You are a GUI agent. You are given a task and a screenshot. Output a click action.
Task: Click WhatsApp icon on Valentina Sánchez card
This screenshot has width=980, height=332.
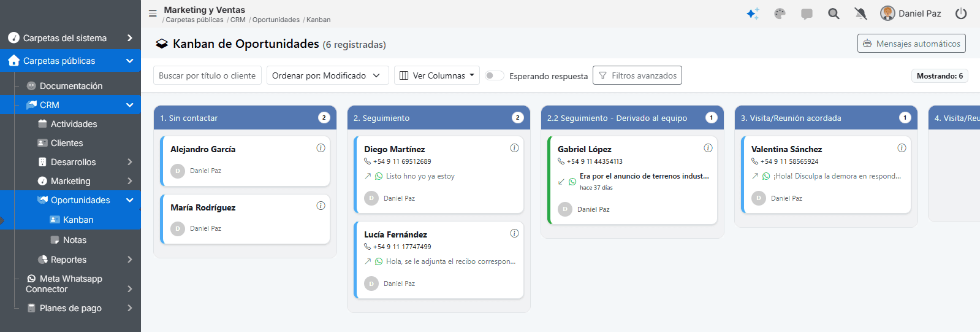pos(766,176)
